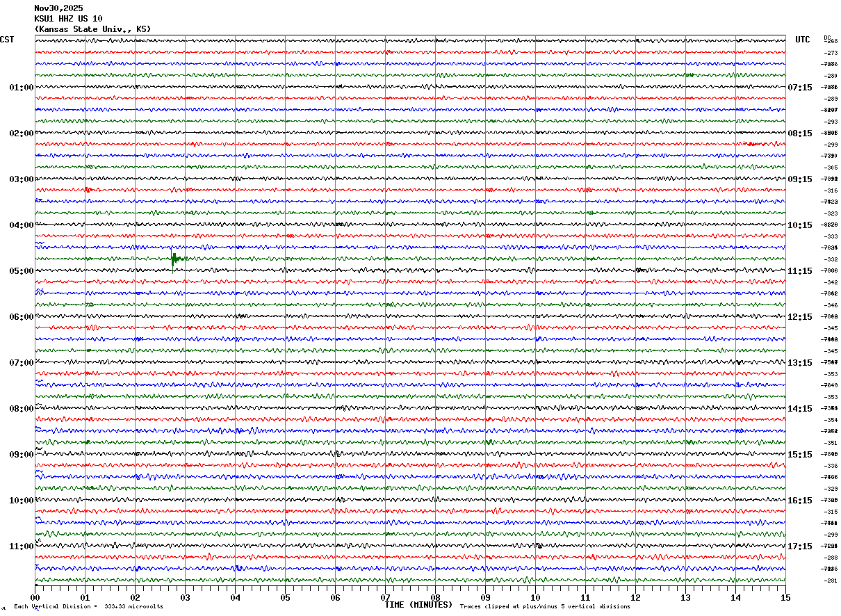Click the UTC timezone label
The width and height of the screenshot is (841, 616).
802,40
